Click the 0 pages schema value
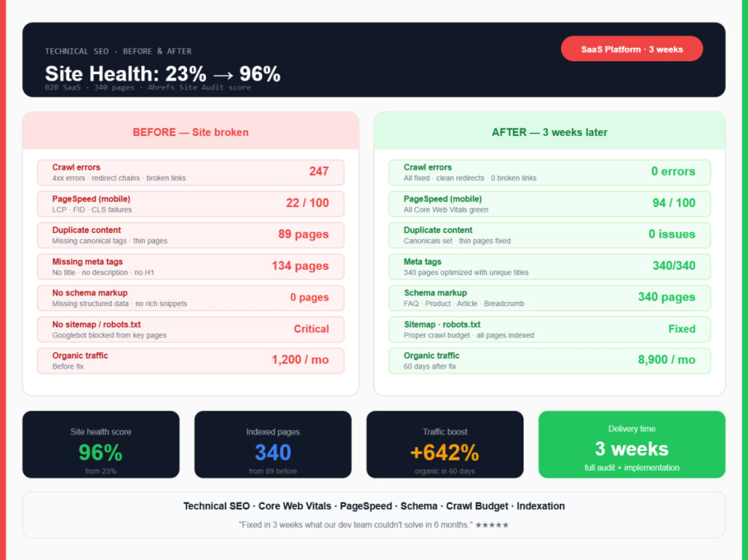Viewport: 748px width, 560px height. [310, 297]
